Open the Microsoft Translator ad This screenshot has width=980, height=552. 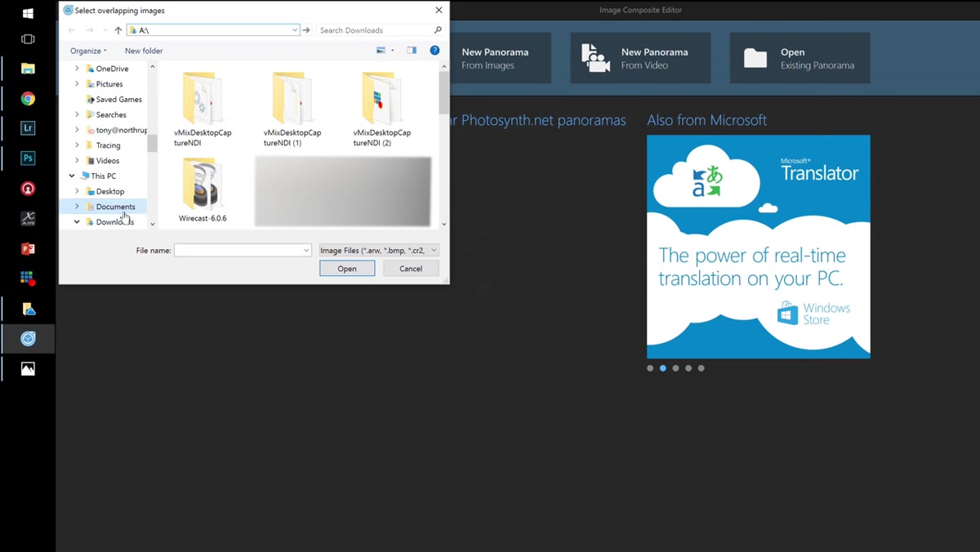pyautogui.click(x=758, y=247)
